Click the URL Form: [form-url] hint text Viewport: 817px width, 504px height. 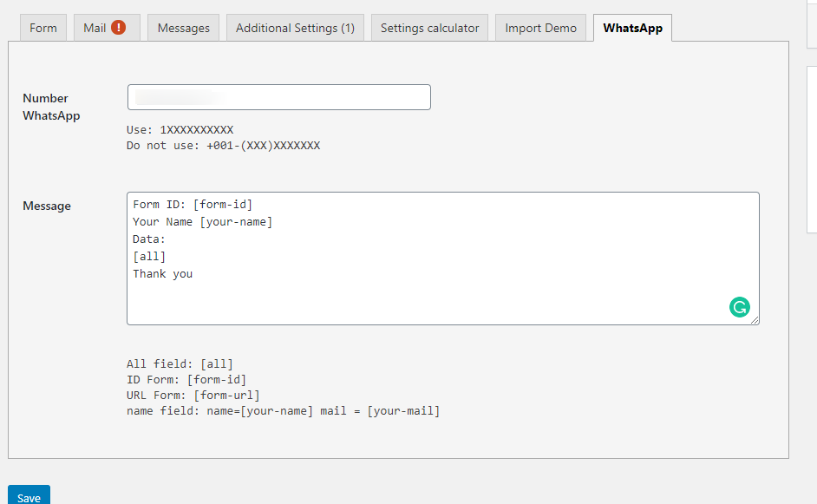click(x=193, y=396)
